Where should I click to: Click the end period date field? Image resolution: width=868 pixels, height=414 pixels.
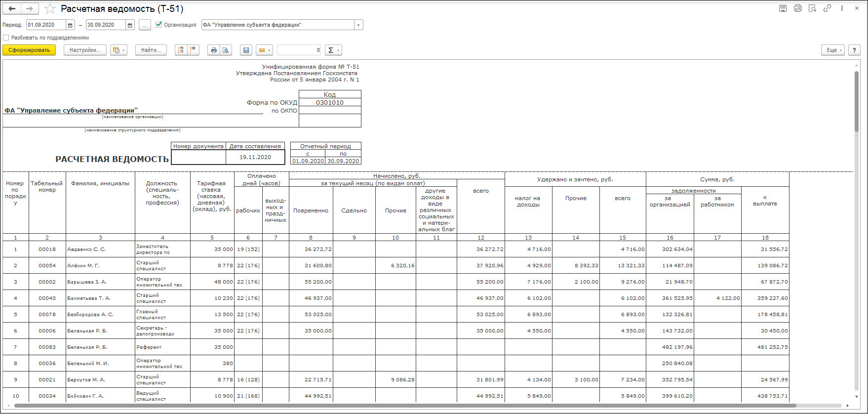(106, 25)
